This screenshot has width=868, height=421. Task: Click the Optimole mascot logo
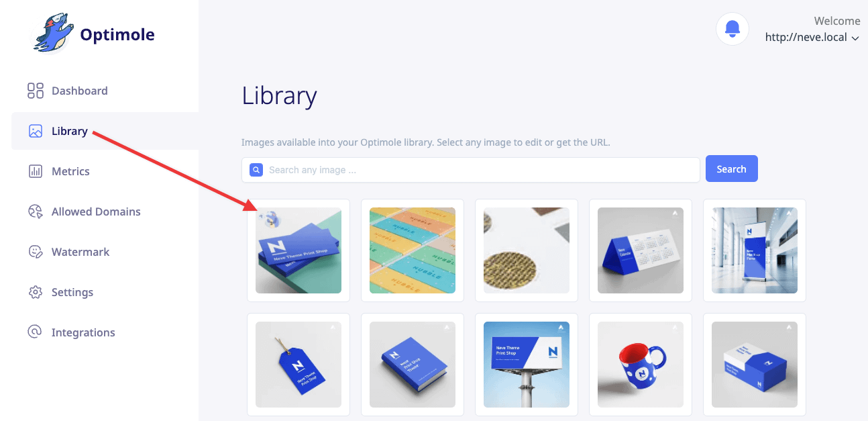click(x=53, y=34)
